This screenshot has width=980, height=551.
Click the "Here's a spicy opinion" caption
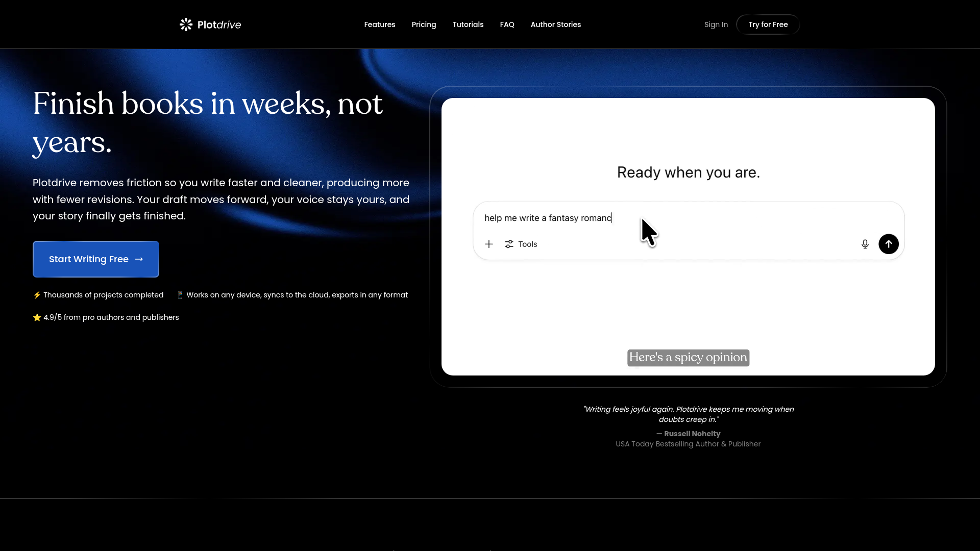pos(688,358)
